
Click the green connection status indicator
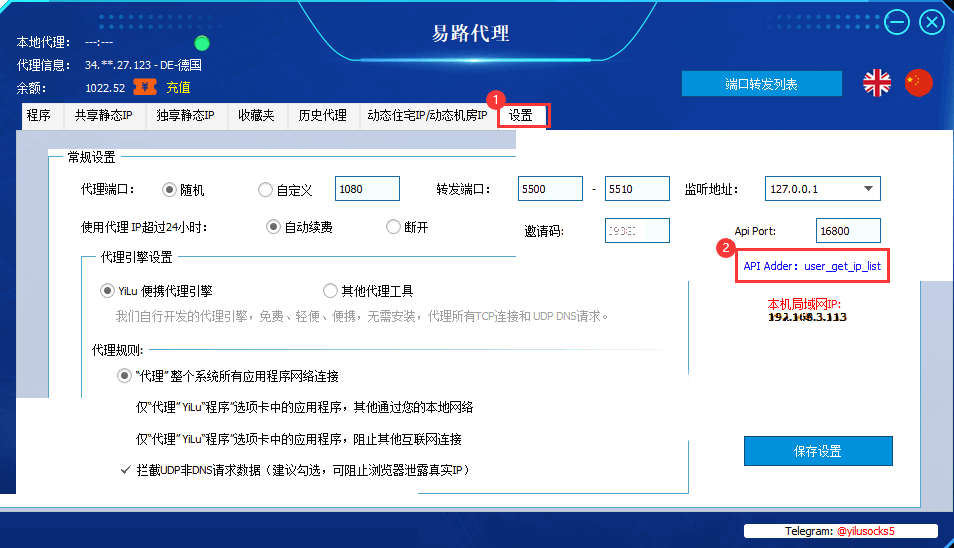point(202,43)
